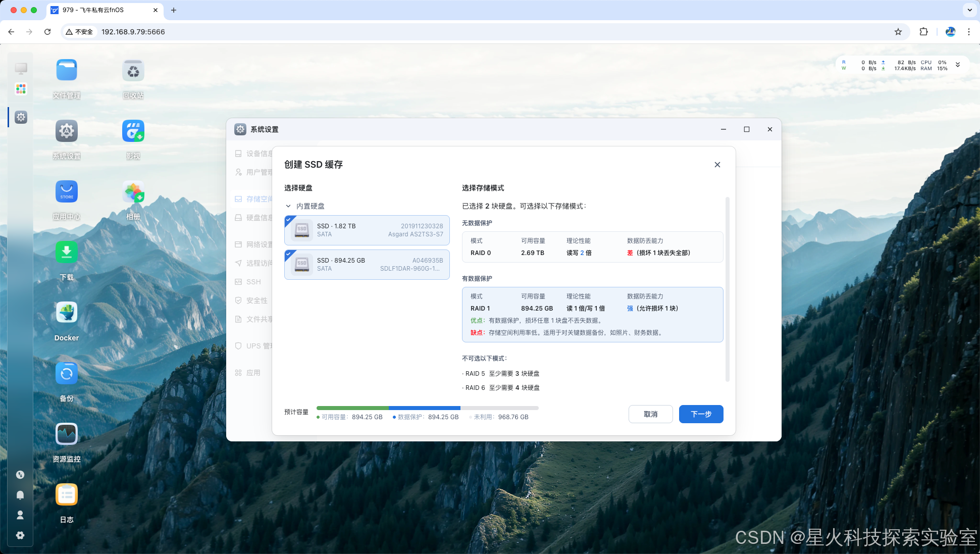Click the 下一步 next button
The height and width of the screenshot is (554, 980).
pyautogui.click(x=701, y=414)
